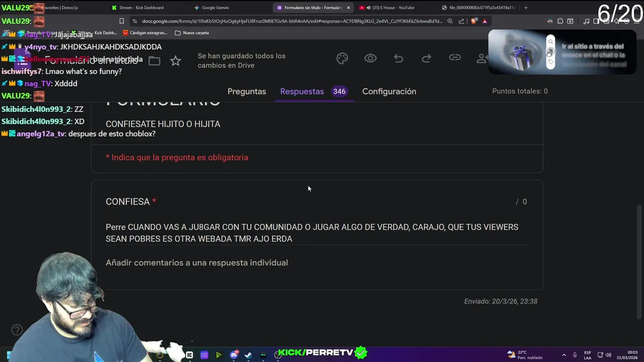Click the 346 responses count badge
Viewport: 644px width, 362px height.
[339, 92]
